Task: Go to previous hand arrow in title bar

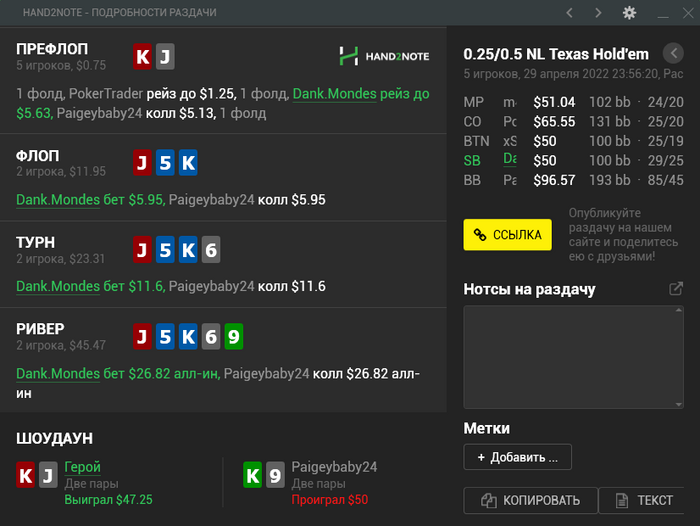Action: pos(569,13)
